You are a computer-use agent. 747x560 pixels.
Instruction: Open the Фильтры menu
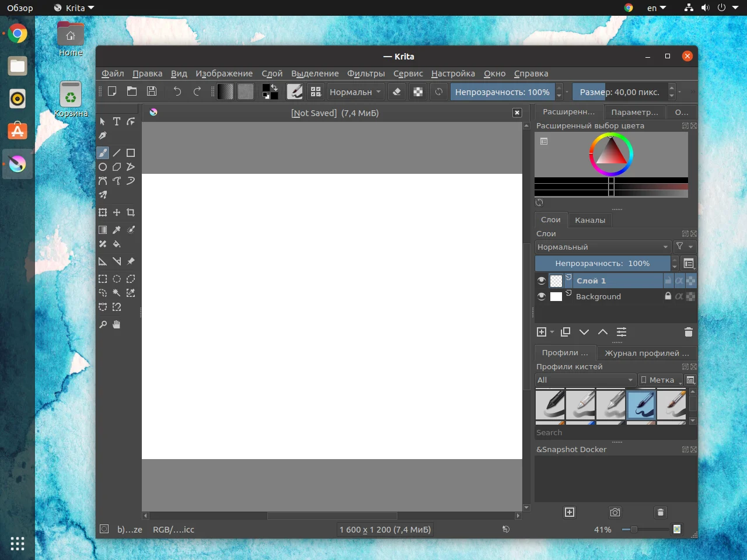pos(366,73)
